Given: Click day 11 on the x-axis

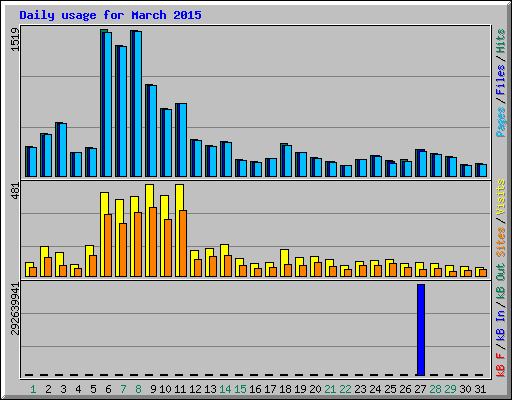Looking at the screenshot, I should (x=180, y=389).
